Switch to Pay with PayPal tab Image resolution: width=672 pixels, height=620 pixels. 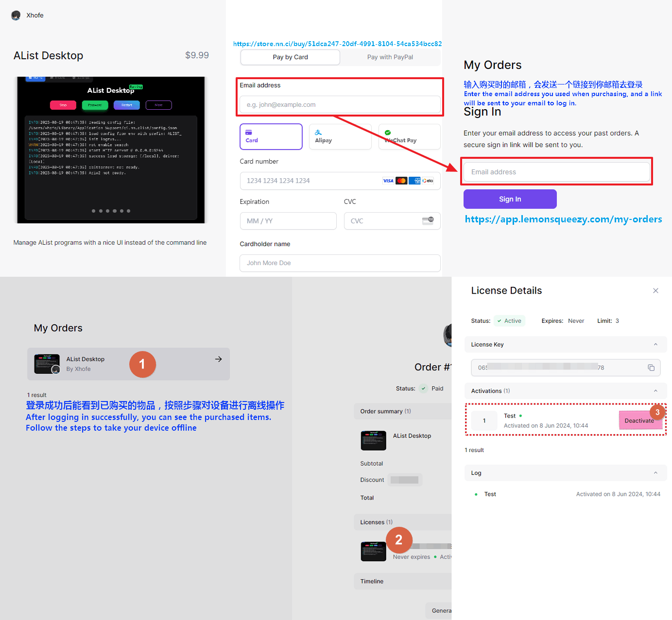390,57
